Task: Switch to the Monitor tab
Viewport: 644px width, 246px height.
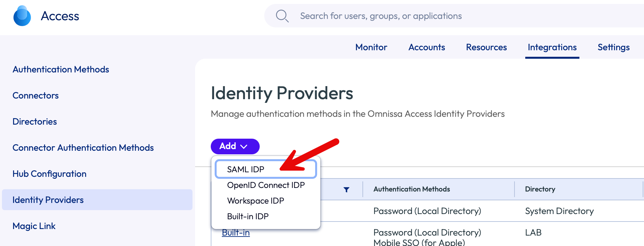Action: click(371, 47)
